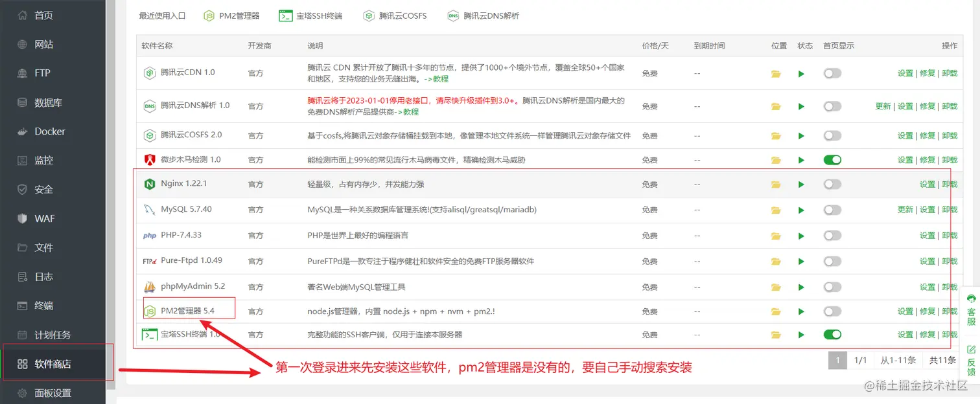Toggle homepage display for Pure-Ftpd
Image resolution: width=980 pixels, height=404 pixels.
click(x=832, y=261)
